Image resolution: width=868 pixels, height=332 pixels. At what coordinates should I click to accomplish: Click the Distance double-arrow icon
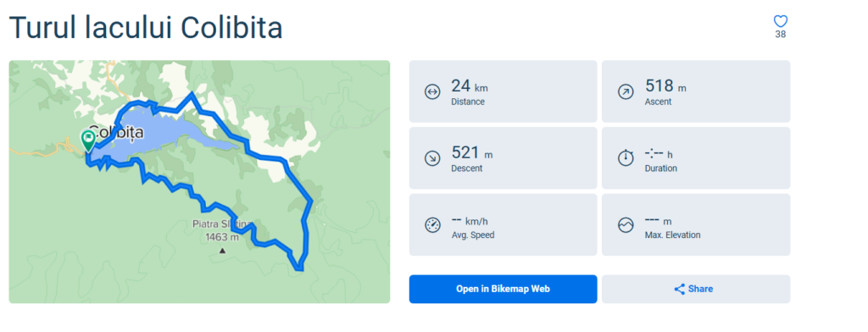click(431, 91)
